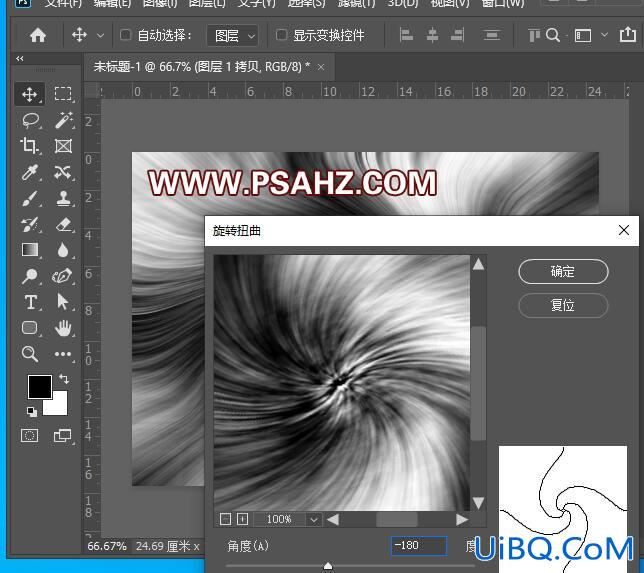Open the search magnifier in options bar
This screenshot has width=644, height=573.
(553, 35)
